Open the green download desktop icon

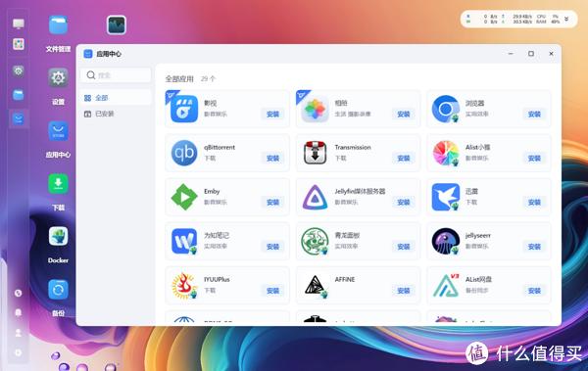tap(58, 184)
